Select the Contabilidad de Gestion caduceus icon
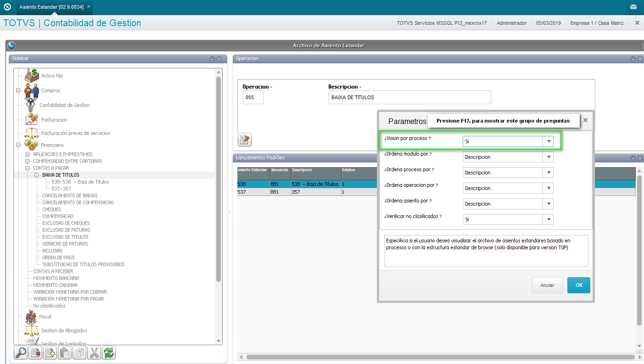The height and width of the screenshot is (364, 644). pos(32,105)
